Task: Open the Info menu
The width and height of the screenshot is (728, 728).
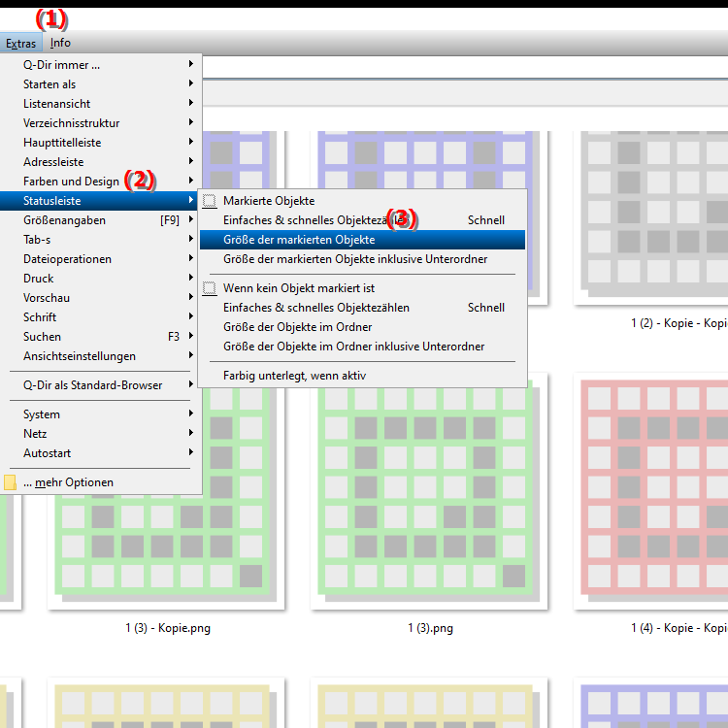Action: [x=60, y=43]
